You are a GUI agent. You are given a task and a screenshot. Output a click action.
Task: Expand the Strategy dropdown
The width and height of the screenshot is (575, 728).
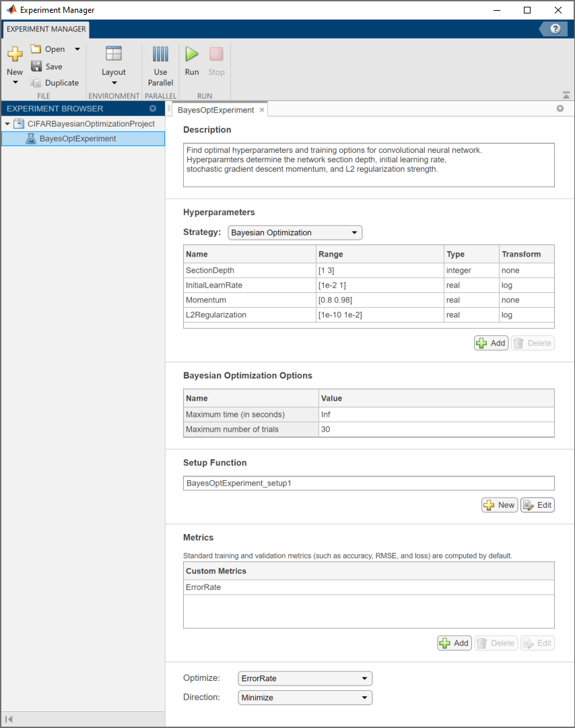(295, 232)
